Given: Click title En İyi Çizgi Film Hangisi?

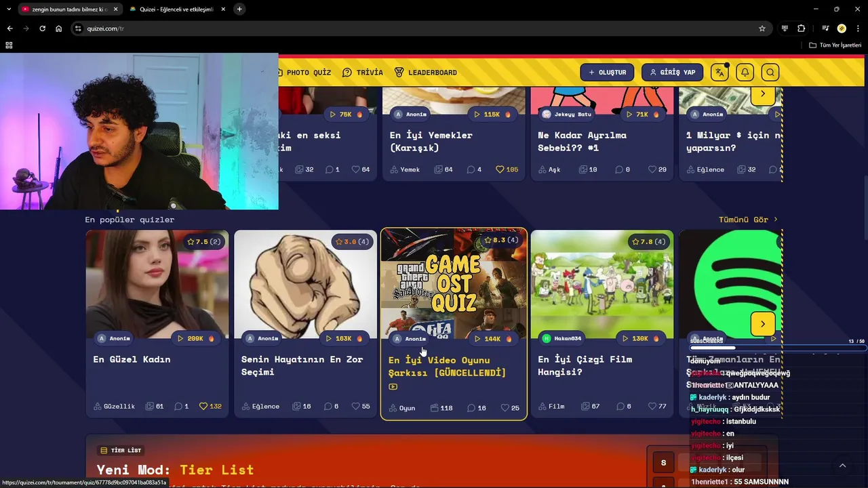Looking at the screenshot, I should point(585,365).
